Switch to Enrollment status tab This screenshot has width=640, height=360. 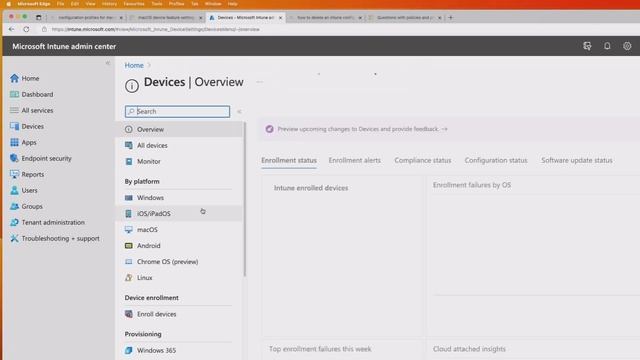pyautogui.click(x=289, y=160)
